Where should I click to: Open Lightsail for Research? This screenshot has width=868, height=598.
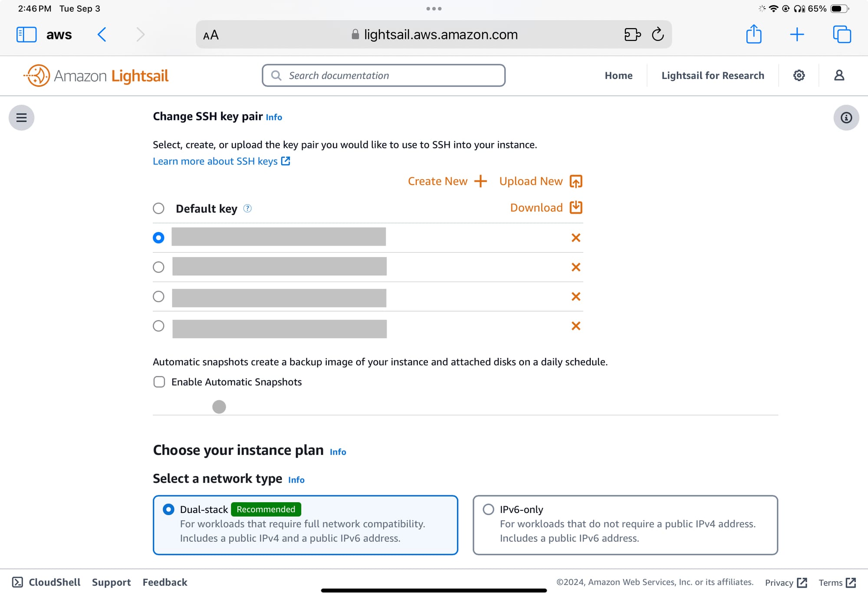pyautogui.click(x=713, y=75)
